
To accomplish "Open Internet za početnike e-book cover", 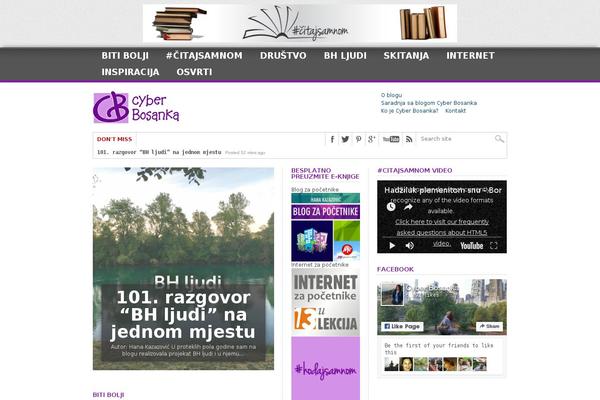I will [x=326, y=302].
